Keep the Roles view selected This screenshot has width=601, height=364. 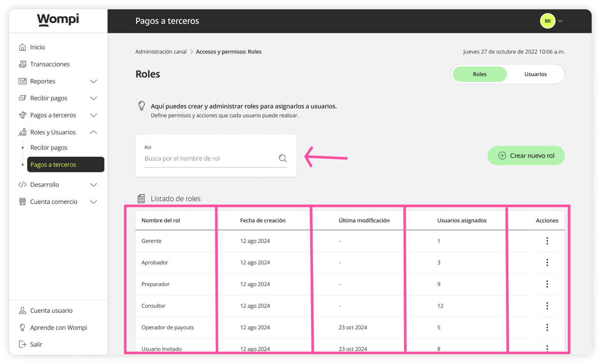[479, 74]
